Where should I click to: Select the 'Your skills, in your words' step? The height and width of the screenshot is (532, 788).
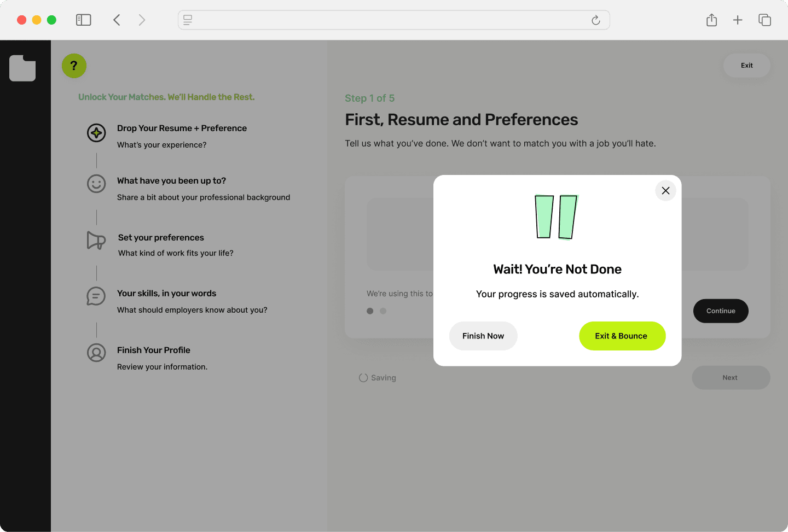[166, 293]
